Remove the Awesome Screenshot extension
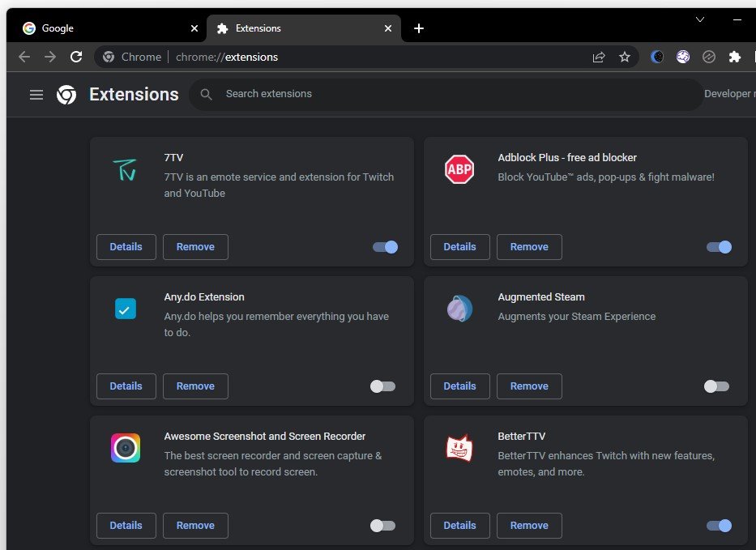 tap(195, 526)
